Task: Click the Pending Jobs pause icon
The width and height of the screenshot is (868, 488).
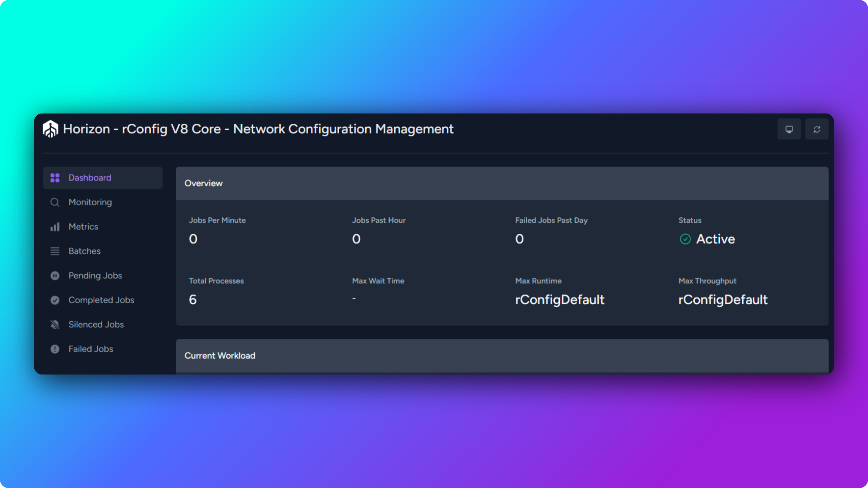Action: [x=55, y=275]
